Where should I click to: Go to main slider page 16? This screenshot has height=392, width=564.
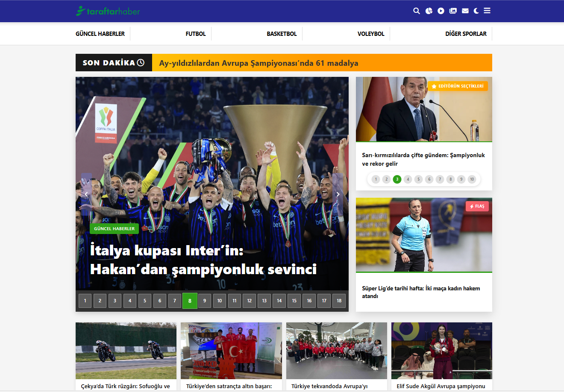point(309,301)
